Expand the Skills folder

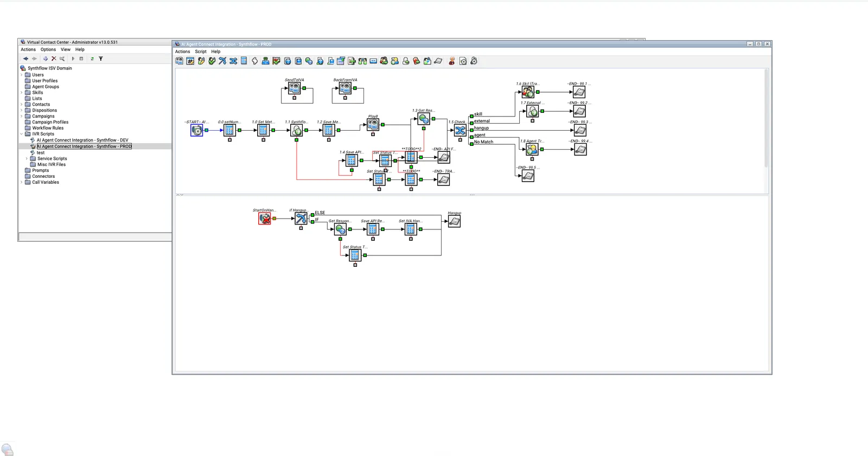(22, 93)
